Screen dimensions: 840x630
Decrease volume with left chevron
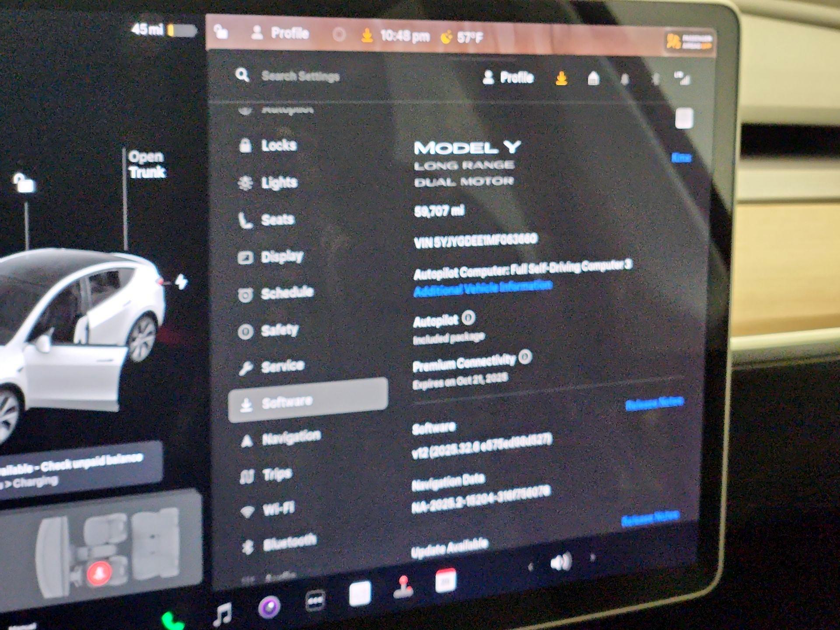tap(530, 567)
